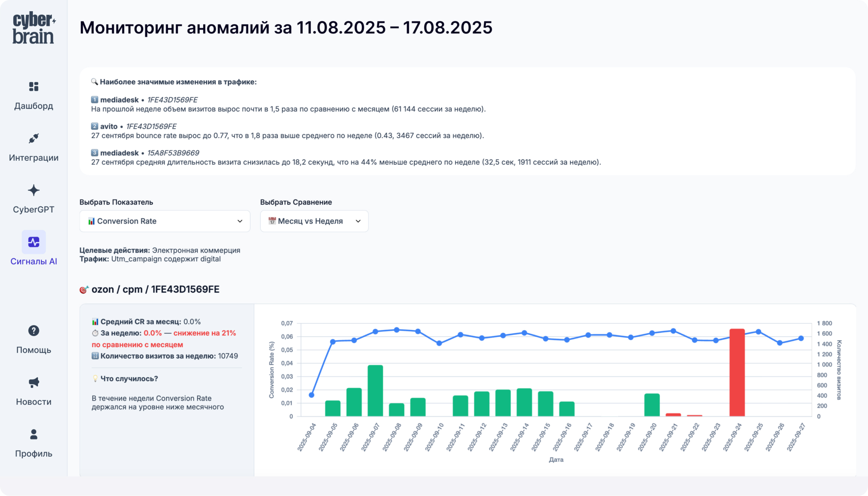
Task: Open the Профиль user icon
Action: [x=34, y=434]
